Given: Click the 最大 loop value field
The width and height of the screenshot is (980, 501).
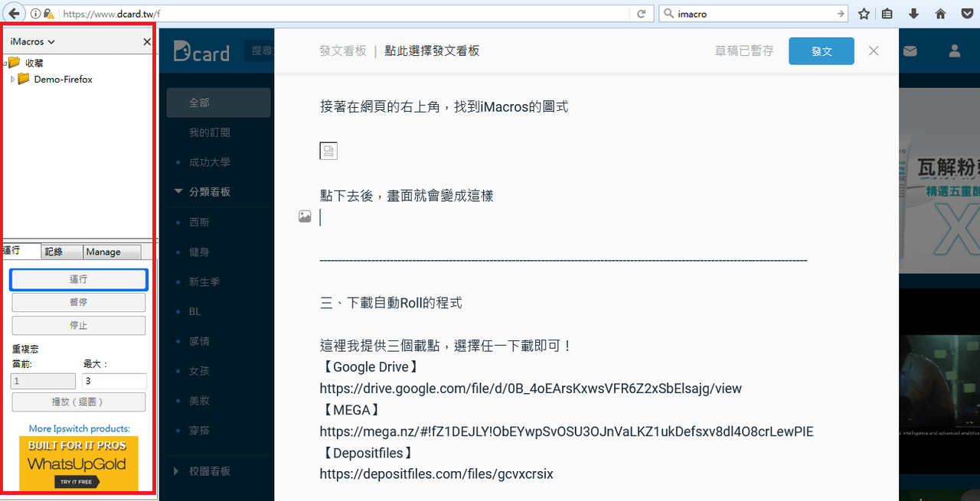Looking at the screenshot, I should (x=114, y=381).
